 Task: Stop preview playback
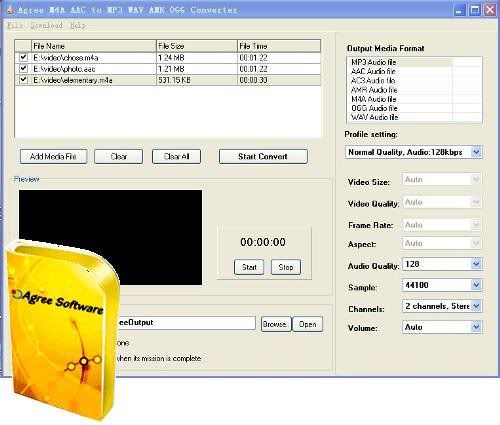click(x=286, y=267)
